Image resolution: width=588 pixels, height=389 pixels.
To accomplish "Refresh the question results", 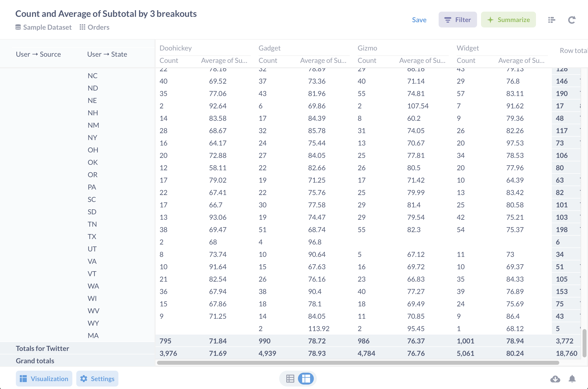I will click(x=572, y=20).
